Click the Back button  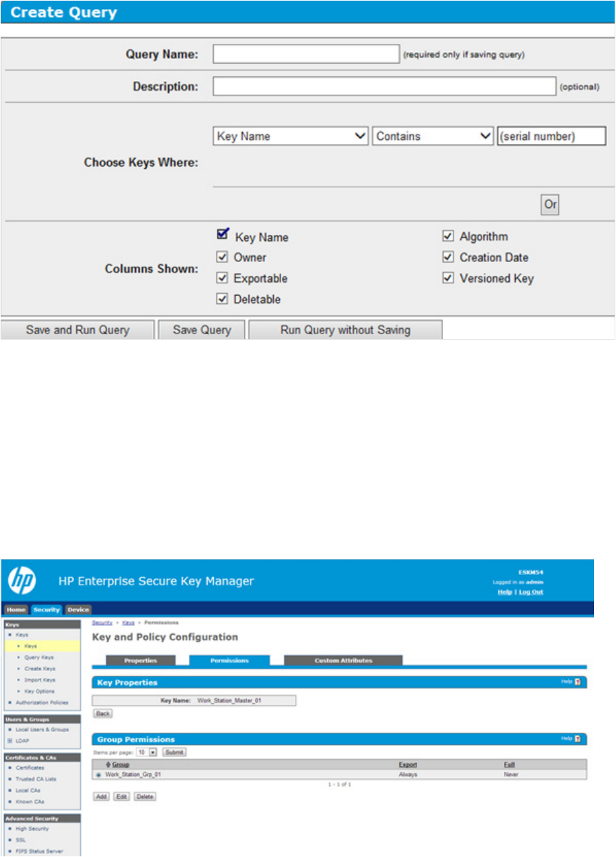(x=102, y=714)
